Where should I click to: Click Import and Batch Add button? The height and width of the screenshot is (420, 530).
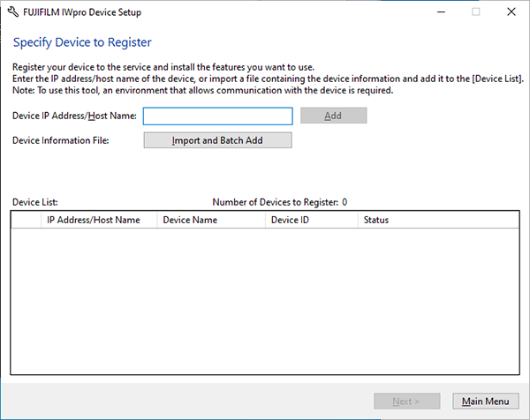click(217, 140)
